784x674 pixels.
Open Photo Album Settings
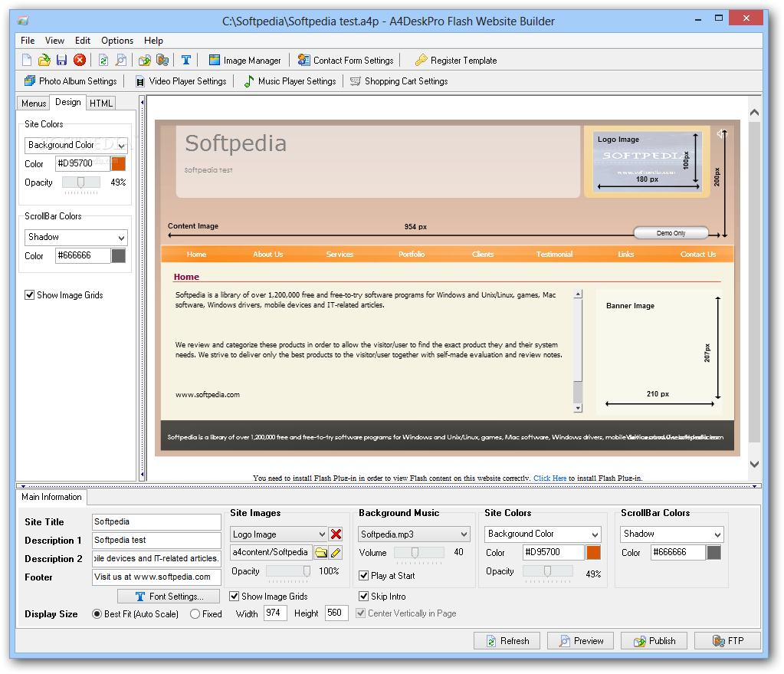pyautogui.click(x=71, y=81)
